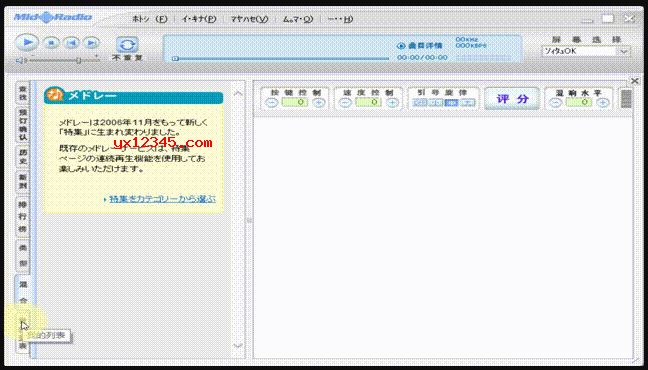Click the gray toolbar grip handle
This screenshot has width=648, height=370.
[627, 99]
